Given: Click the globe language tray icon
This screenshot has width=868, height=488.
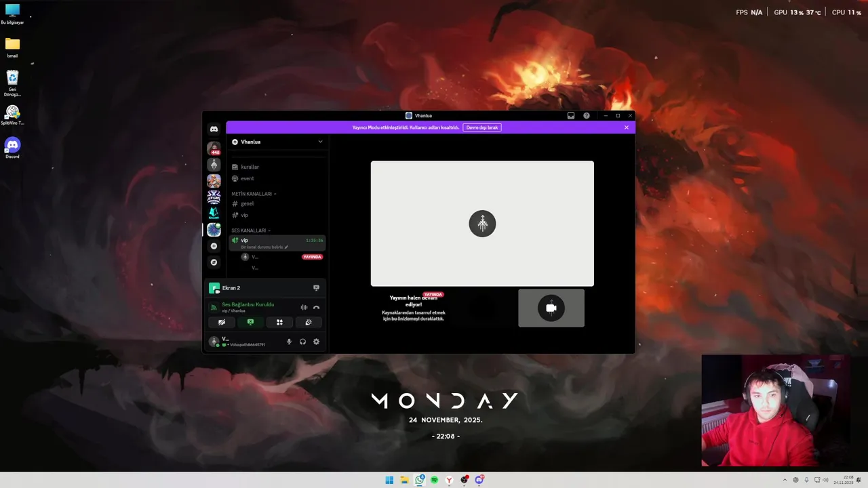Looking at the screenshot, I should click(x=795, y=480).
